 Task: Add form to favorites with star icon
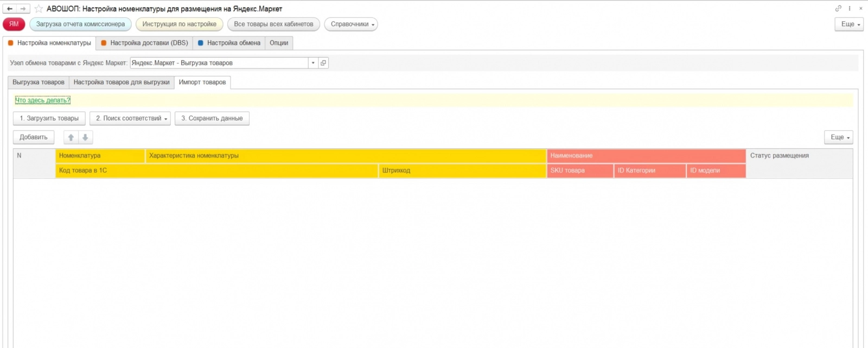39,9
